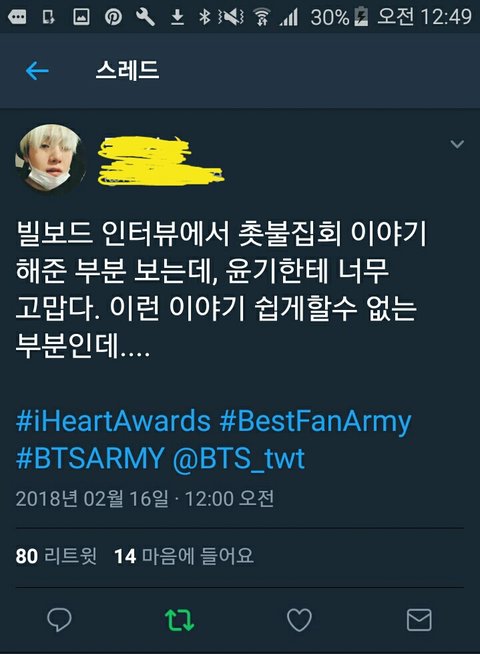
Task: Tap the reply speech bubble icon
Action: [x=60, y=619]
